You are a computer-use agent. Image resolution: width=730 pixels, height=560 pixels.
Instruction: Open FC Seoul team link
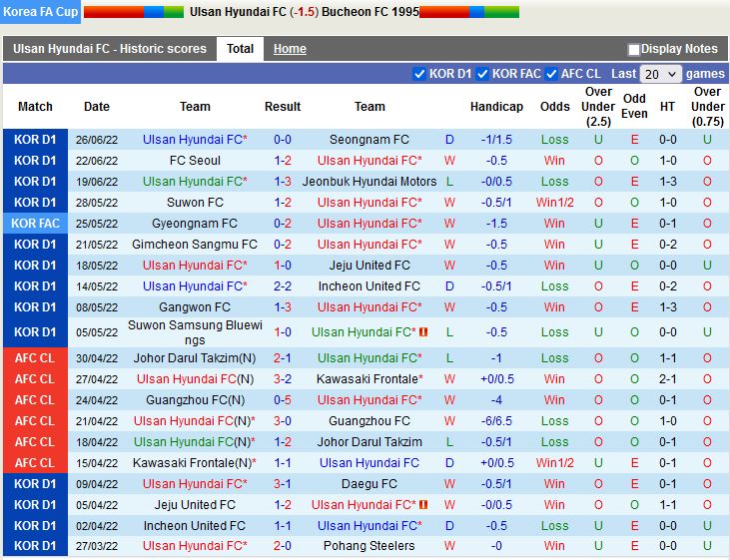coord(195,161)
